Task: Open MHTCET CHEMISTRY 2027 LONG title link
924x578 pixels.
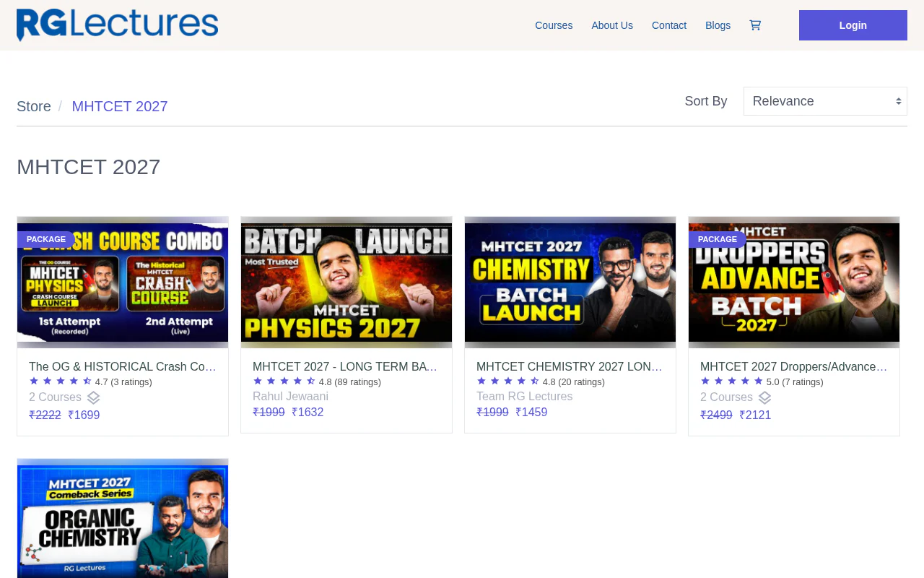Action: pyautogui.click(x=570, y=367)
